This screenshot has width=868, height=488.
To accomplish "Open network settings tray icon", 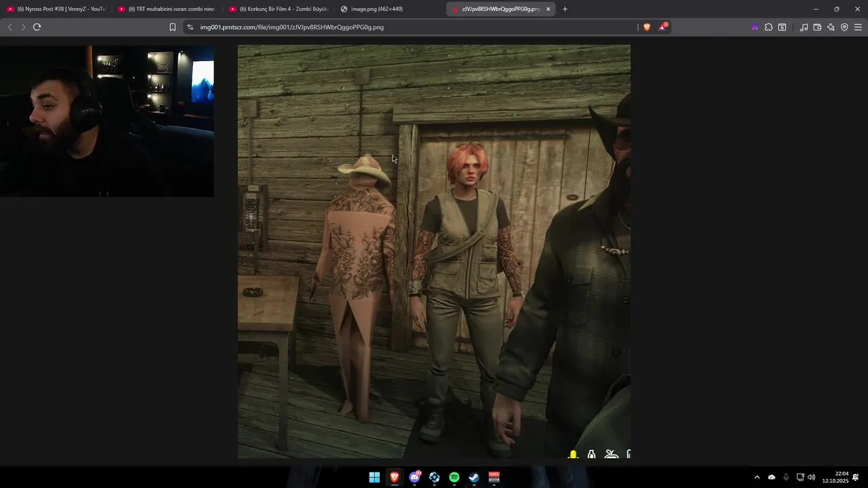I will click(x=800, y=477).
